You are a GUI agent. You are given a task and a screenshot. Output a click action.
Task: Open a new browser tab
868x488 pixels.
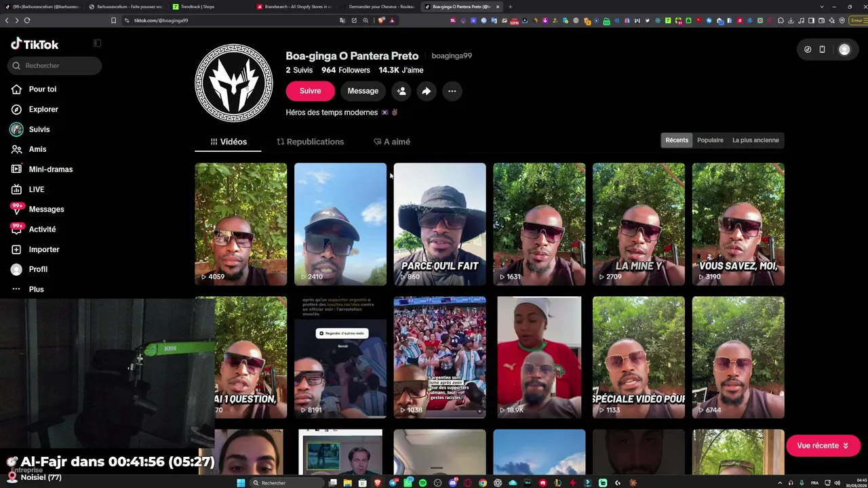click(x=510, y=7)
